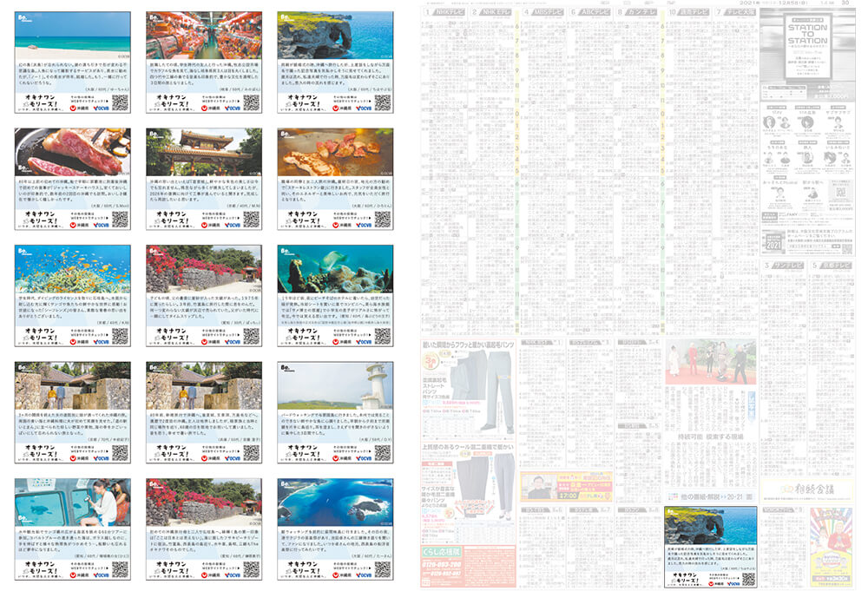Click the QR code on the aerial islands card
The width and height of the screenshot is (868, 591).
point(383,568)
